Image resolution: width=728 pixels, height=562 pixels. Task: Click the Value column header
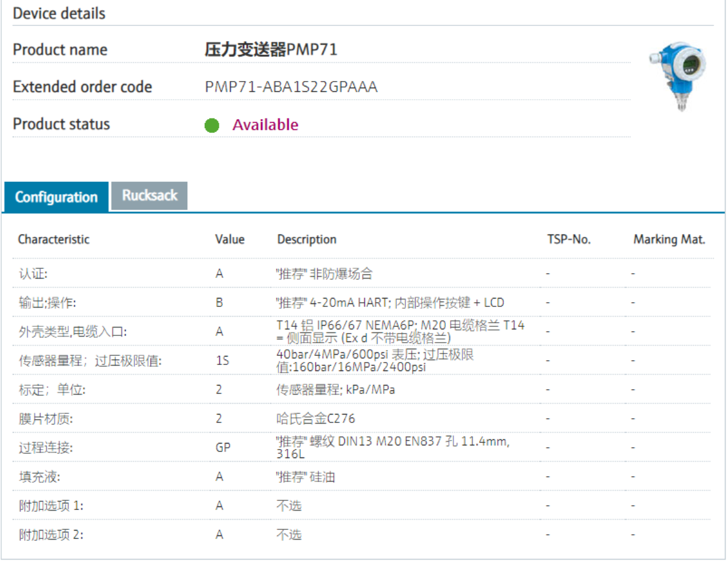[x=230, y=239]
